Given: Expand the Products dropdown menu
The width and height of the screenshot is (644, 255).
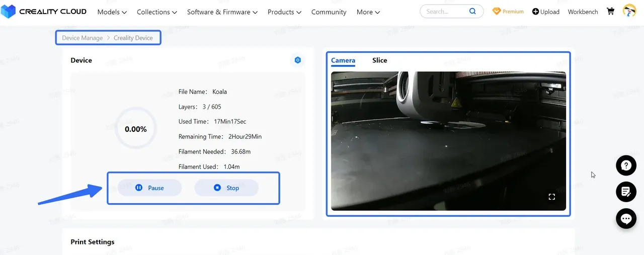Looking at the screenshot, I should click(x=284, y=12).
